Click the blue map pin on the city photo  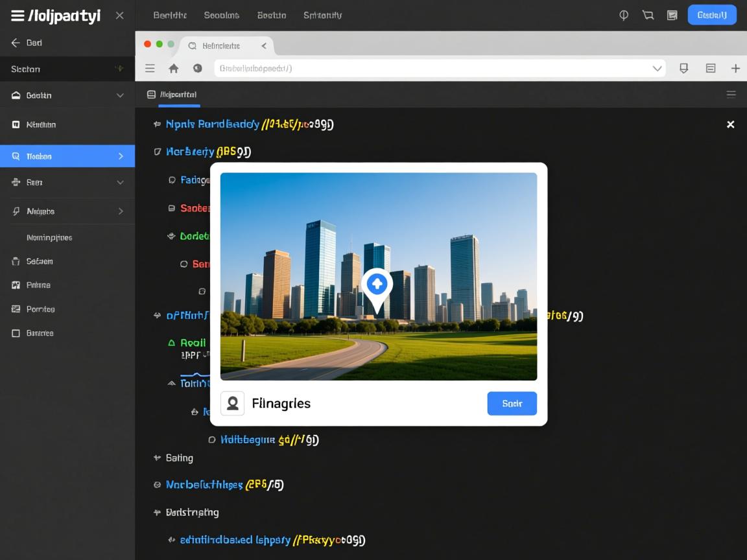pos(377,286)
